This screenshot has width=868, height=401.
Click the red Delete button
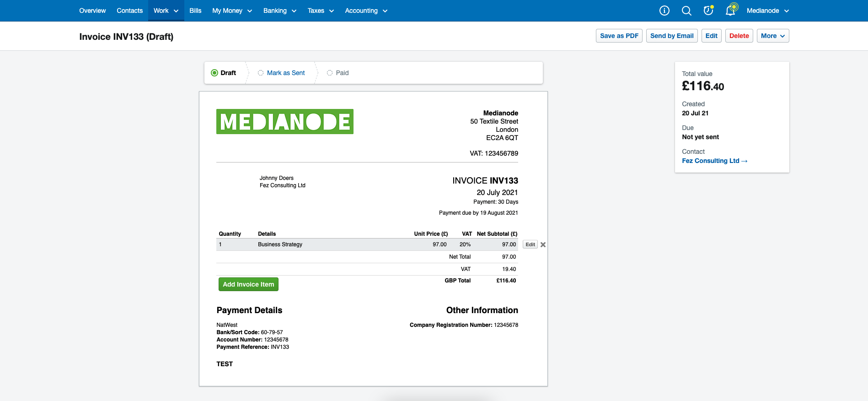point(739,36)
